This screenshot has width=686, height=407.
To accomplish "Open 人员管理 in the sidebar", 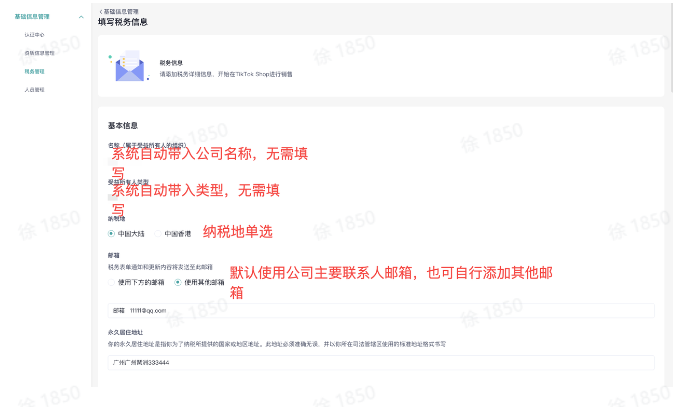I will coord(34,90).
